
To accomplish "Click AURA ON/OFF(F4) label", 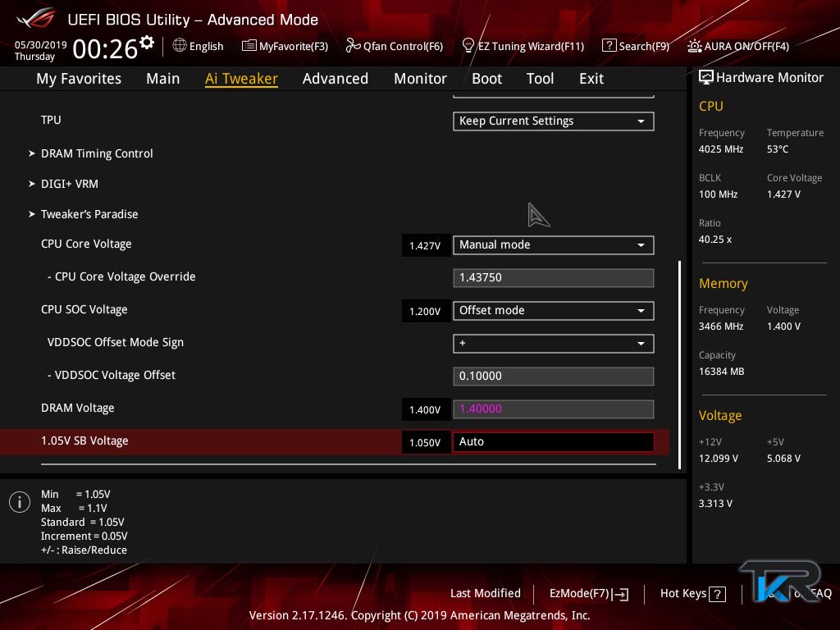I will click(746, 46).
